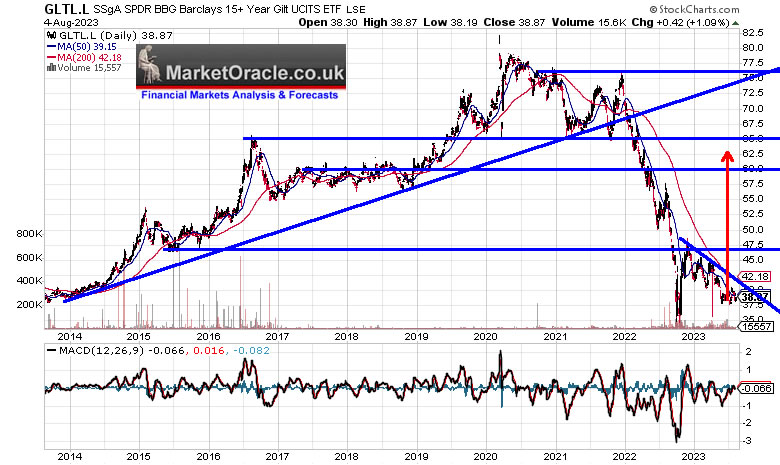The height and width of the screenshot is (465, 780).
Task: Click the -0.066 MACD value tag
Action: pyautogui.click(x=756, y=388)
